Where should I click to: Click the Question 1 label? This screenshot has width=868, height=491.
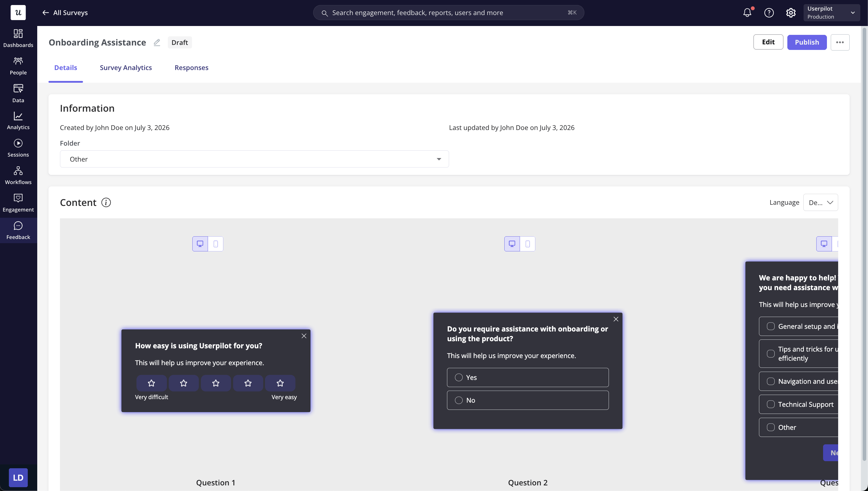[x=216, y=482]
